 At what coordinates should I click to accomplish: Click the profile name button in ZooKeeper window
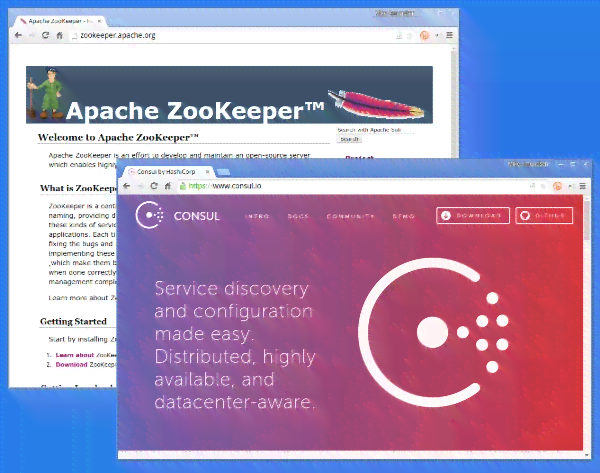coord(395,13)
